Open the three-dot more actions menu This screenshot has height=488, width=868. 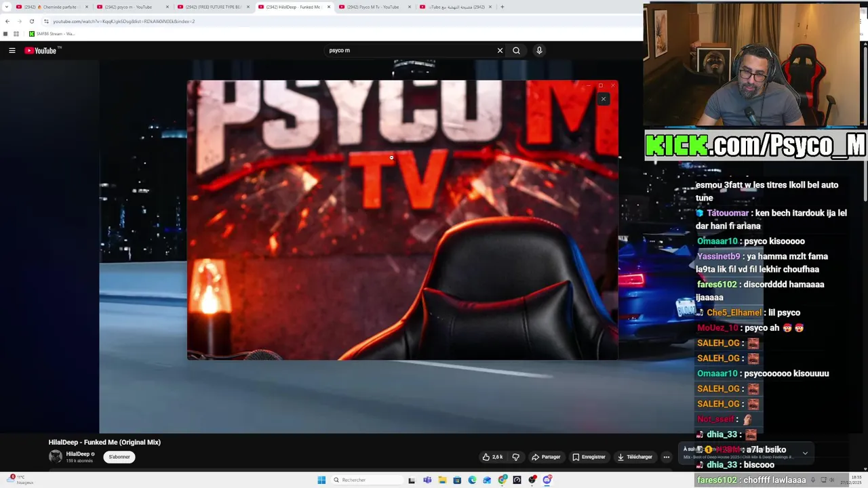(x=666, y=457)
